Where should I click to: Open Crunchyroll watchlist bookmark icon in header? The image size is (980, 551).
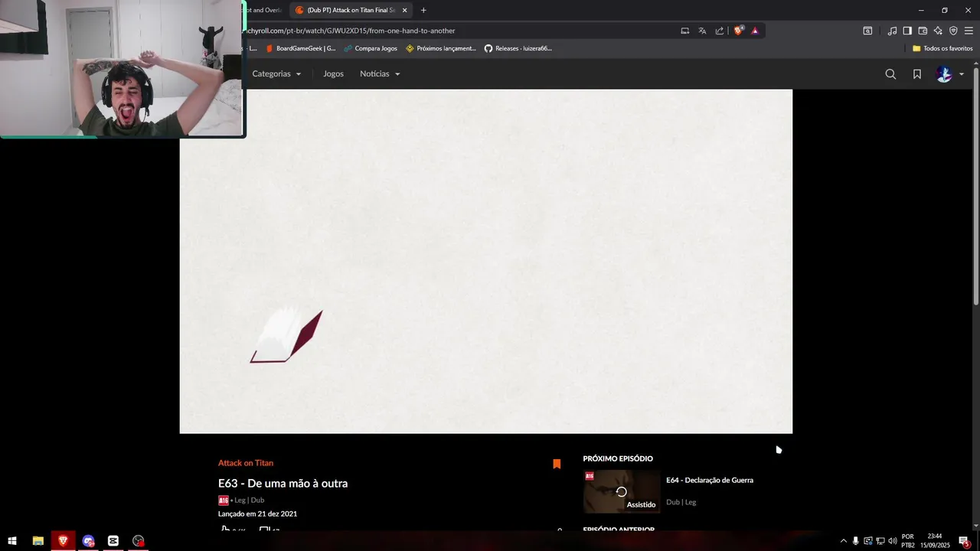[916, 74]
